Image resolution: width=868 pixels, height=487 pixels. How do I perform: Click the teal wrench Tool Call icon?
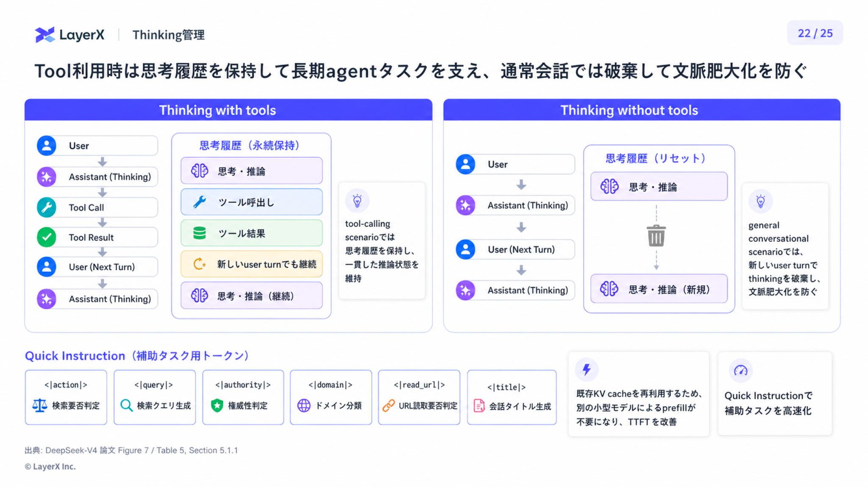(47, 207)
